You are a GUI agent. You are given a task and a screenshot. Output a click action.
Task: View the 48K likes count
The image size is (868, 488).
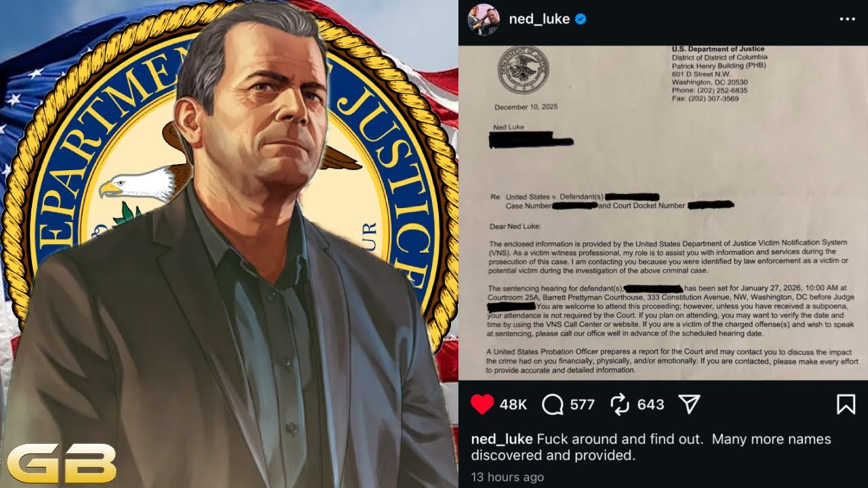[x=513, y=405]
